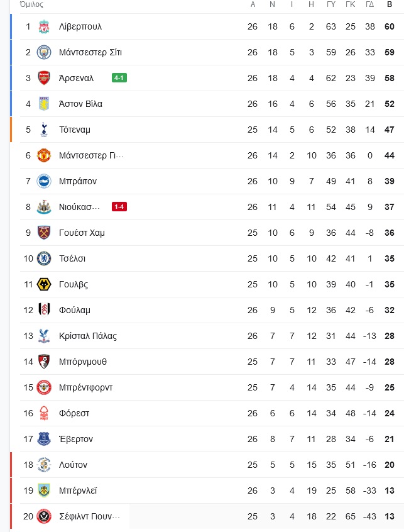
Task: Click the Όμιλος column header
Action: click(31, 4)
